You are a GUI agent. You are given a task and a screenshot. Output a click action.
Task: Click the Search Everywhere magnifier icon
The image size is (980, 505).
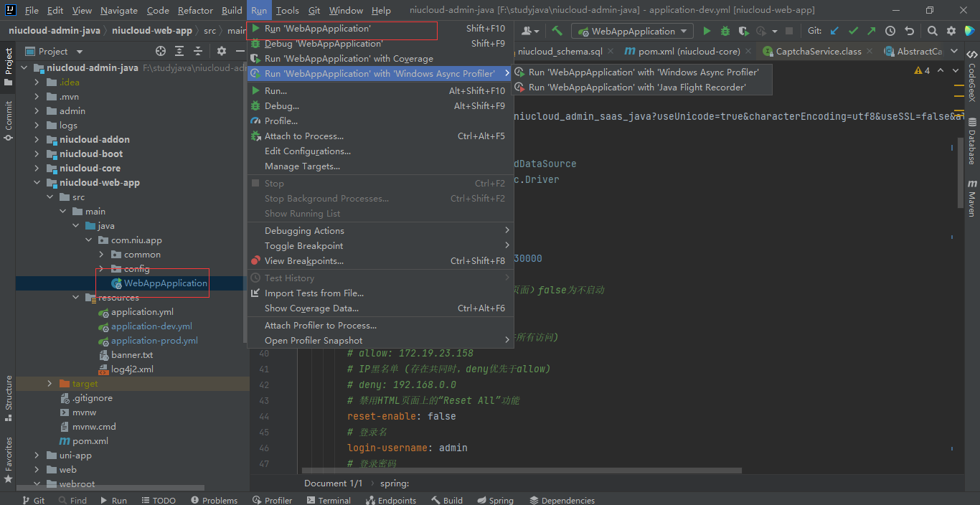point(932,31)
